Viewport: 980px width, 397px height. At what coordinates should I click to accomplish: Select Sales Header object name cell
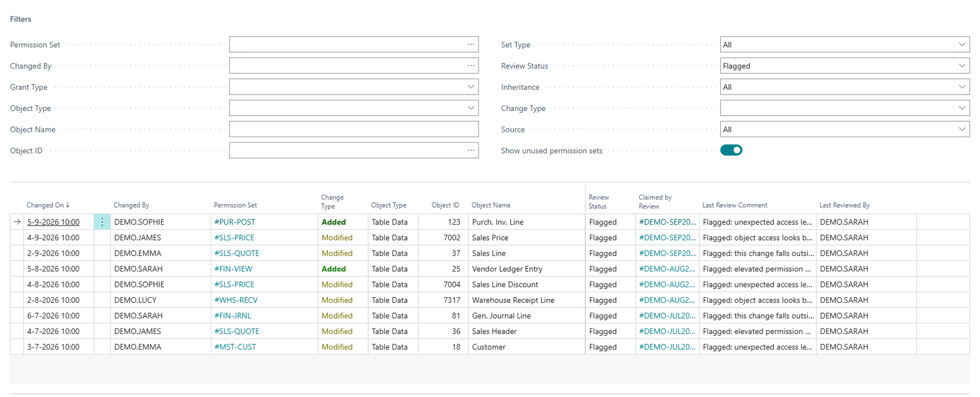coord(527,331)
